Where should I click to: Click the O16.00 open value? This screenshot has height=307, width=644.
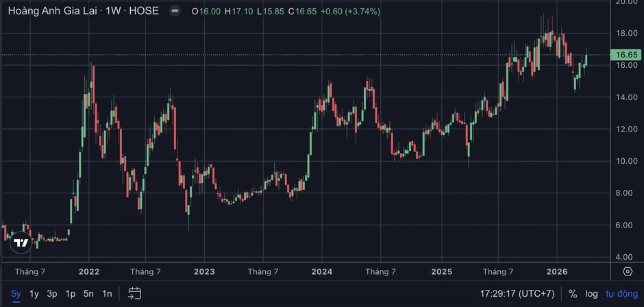click(x=206, y=12)
